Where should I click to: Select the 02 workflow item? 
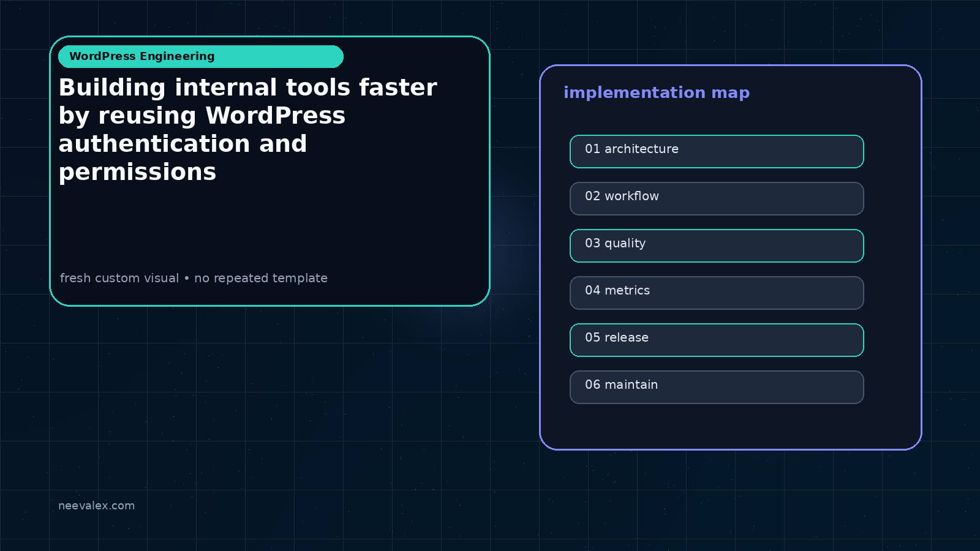[x=717, y=198]
